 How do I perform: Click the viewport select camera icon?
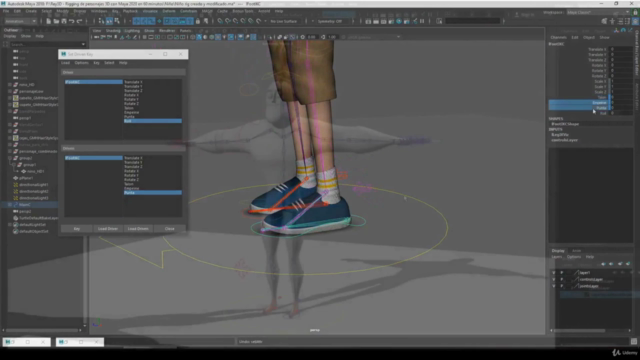pyautogui.click(x=97, y=37)
